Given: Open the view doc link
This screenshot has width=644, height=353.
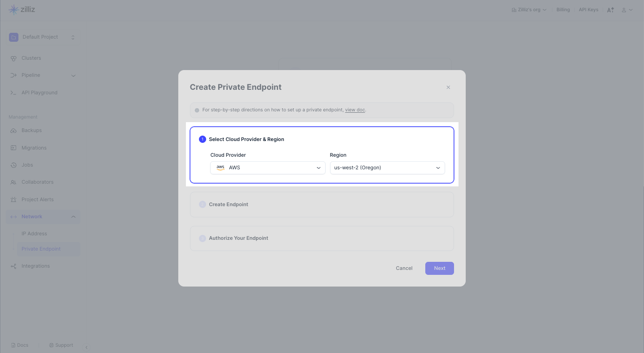Looking at the screenshot, I should (x=355, y=110).
